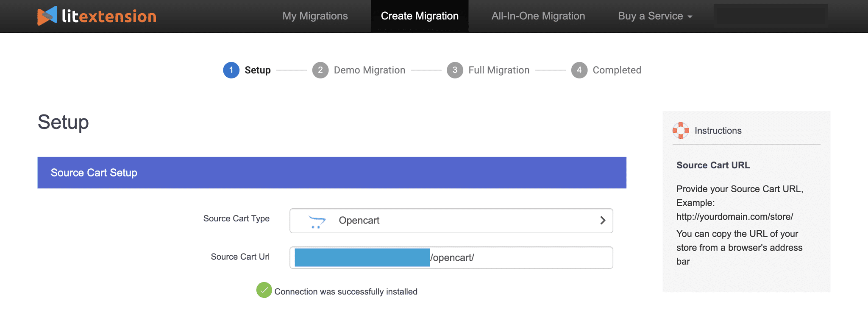The image size is (868, 313).
Task: Click chevron arrow in cart type selector
Action: 603,221
